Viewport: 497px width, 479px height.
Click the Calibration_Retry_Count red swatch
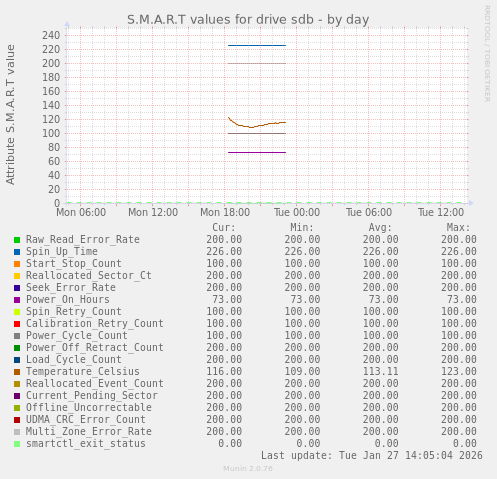pyautogui.click(x=17, y=324)
